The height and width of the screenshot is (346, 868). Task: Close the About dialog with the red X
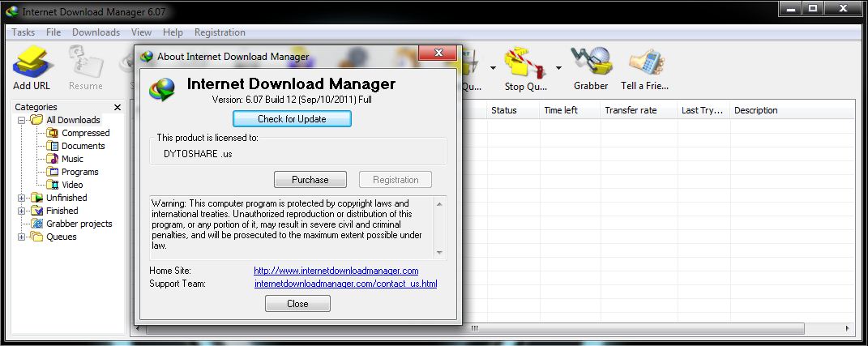[x=438, y=53]
